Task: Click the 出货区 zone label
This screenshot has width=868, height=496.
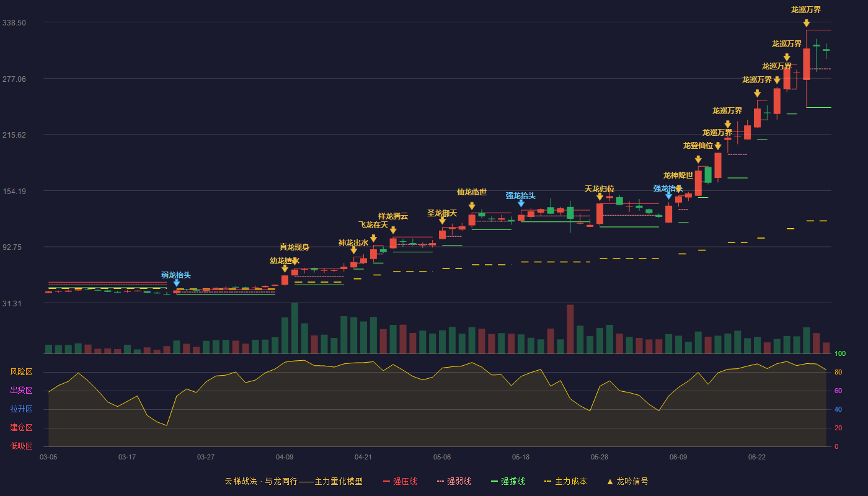Action: tap(22, 391)
